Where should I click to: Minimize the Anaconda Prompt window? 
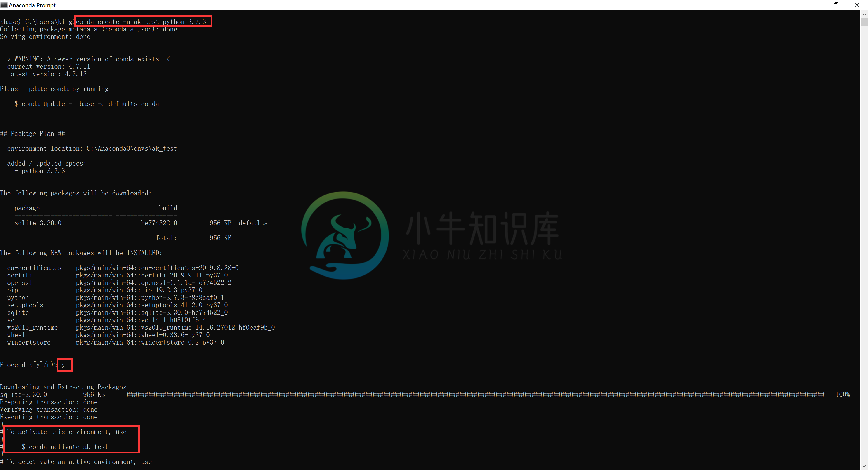pyautogui.click(x=815, y=5)
